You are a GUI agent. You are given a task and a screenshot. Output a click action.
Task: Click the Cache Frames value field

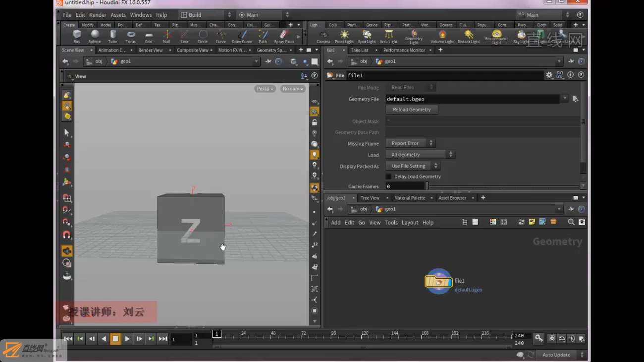(x=405, y=186)
